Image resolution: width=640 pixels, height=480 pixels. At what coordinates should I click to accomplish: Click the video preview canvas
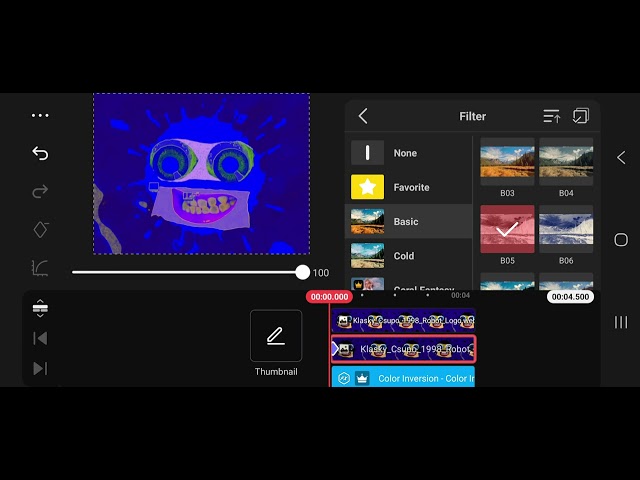tap(202, 174)
